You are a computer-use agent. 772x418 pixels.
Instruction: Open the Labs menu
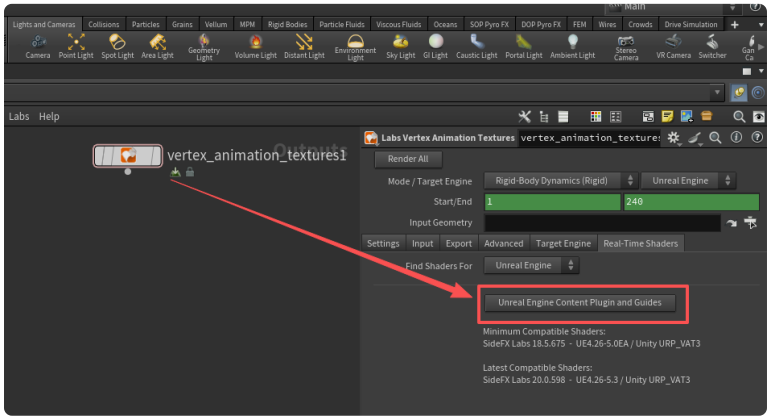tap(19, 117)
